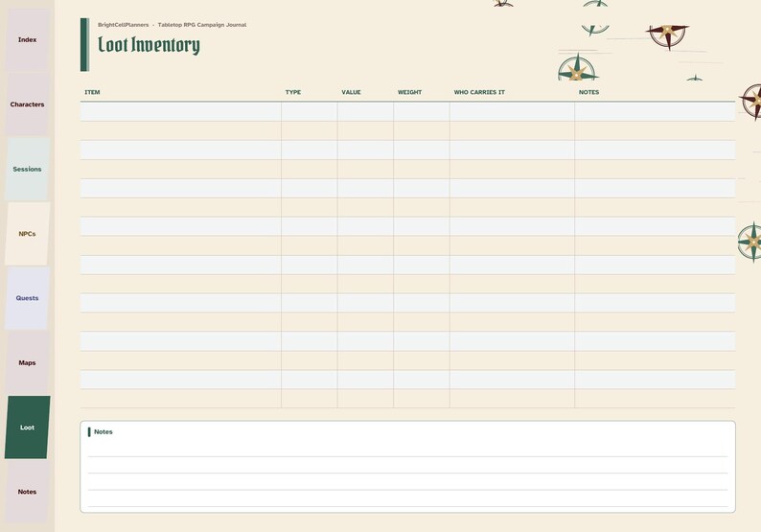The height and width of the screenshot is (532, 761).
Task: Switch to the Sessions tab
Action: point(27,169)
